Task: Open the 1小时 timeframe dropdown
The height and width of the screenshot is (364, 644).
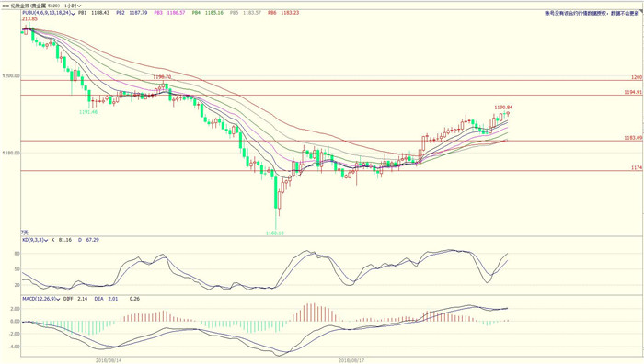Action: (x=73, y=6)
